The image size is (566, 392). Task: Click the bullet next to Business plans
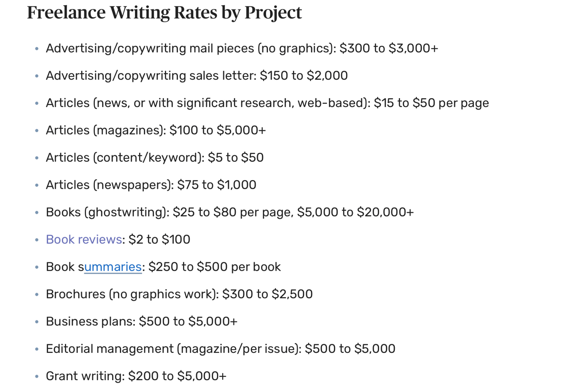(x=37, y=322)
